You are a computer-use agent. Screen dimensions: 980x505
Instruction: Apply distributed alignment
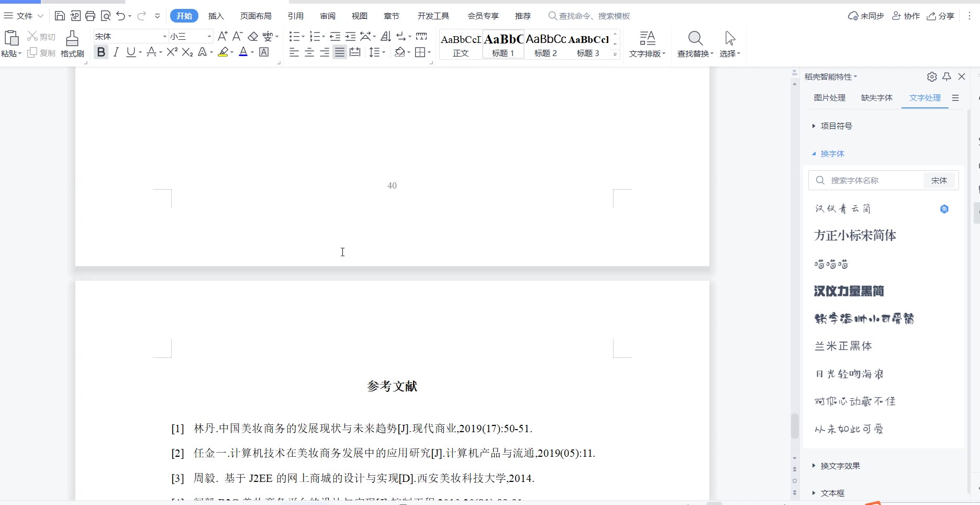click(x=355, y=52)
